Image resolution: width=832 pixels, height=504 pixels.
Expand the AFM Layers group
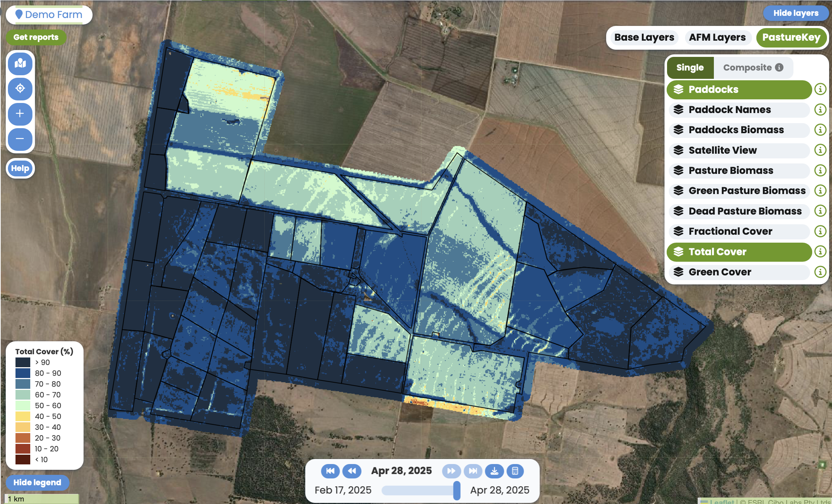(717, 37)
